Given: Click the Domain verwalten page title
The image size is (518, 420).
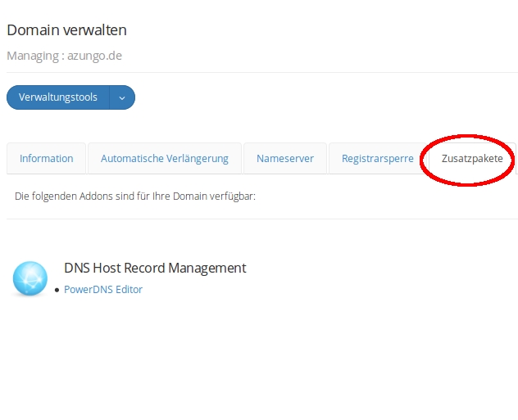Looking at the screenshot, I should pyautogui.click(x=66, y=30).
